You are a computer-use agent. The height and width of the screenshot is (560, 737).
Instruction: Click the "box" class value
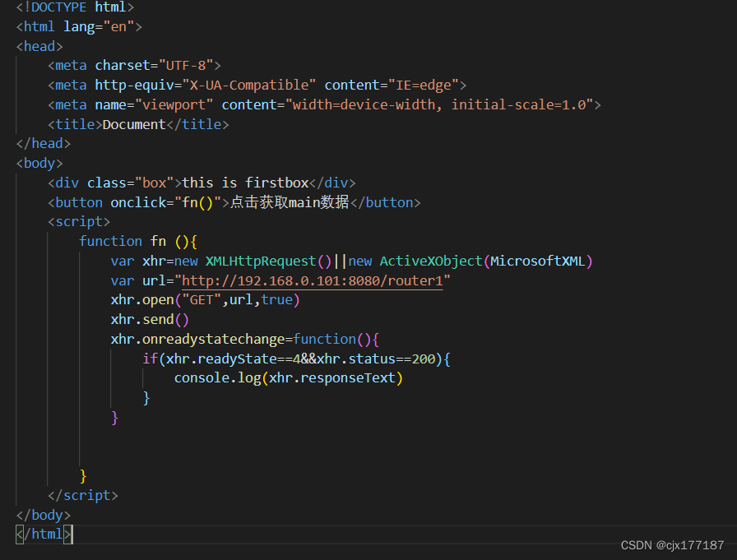pos(154,183)
